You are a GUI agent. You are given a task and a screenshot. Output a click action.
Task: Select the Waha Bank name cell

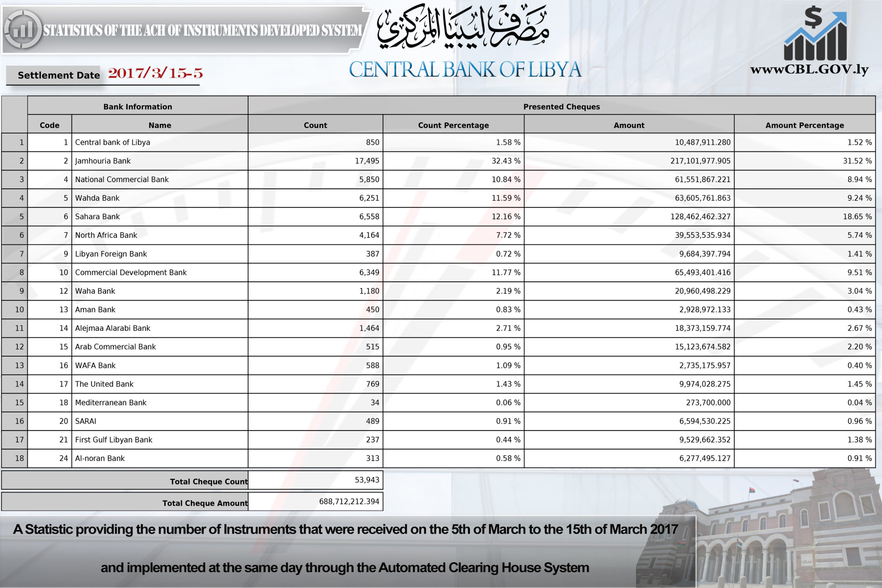160,291
